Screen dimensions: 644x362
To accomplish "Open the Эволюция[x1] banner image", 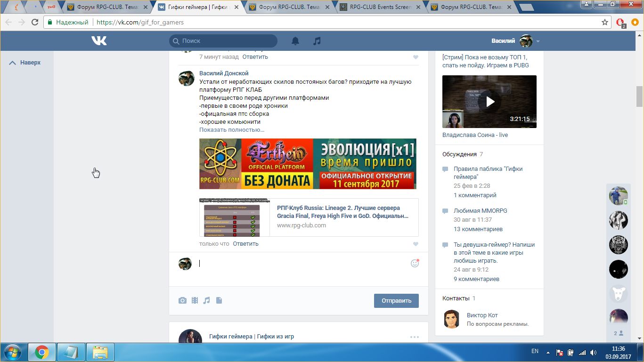I will [x=308, y=164].
